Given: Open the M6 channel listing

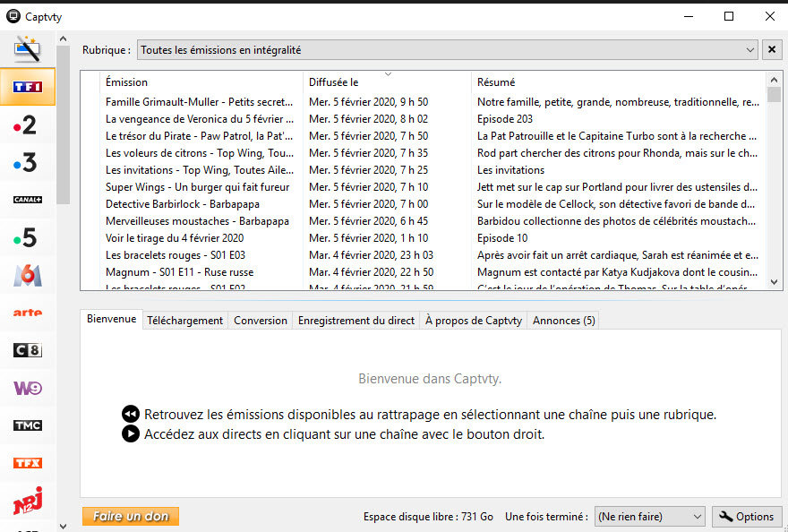Looking at the screenshot, I should pos(28,275).
